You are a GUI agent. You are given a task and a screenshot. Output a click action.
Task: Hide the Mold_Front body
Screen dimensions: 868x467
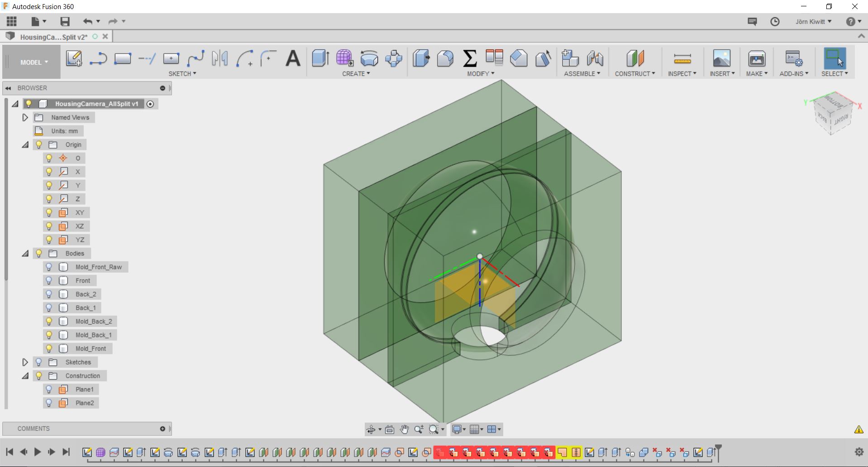pyautogui.click(x=49, y=348)
